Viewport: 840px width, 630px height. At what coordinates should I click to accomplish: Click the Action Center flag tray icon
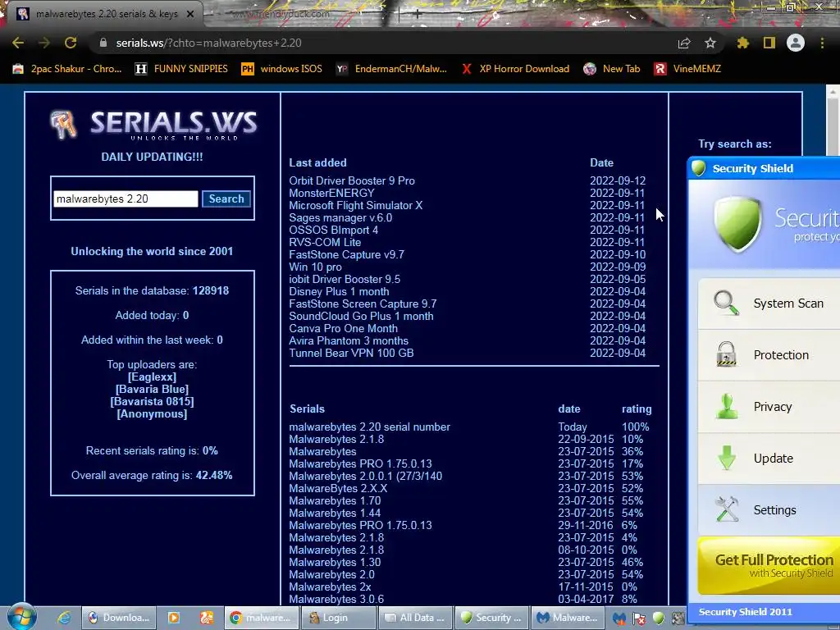[638, 619]
